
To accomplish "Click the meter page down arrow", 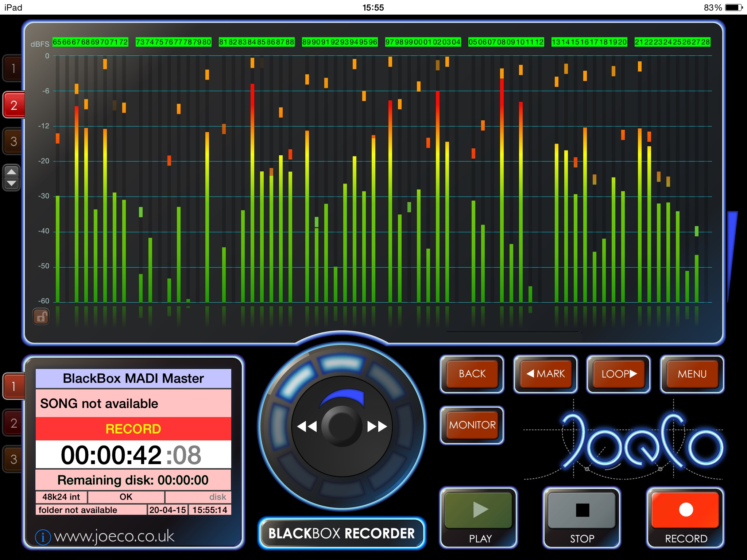I will 12,184.
